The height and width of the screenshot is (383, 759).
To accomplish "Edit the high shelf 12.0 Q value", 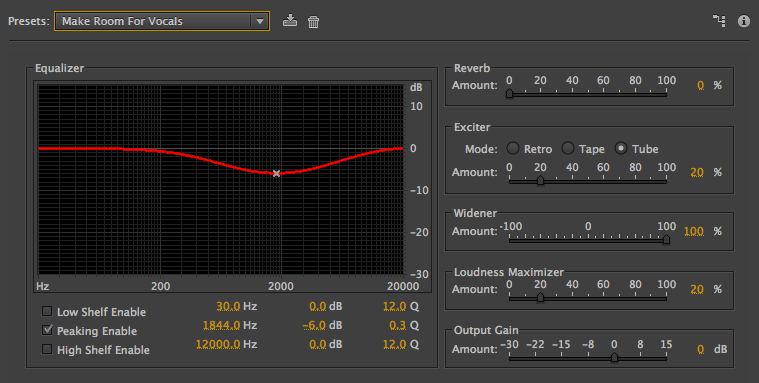I will pos(395,344).
